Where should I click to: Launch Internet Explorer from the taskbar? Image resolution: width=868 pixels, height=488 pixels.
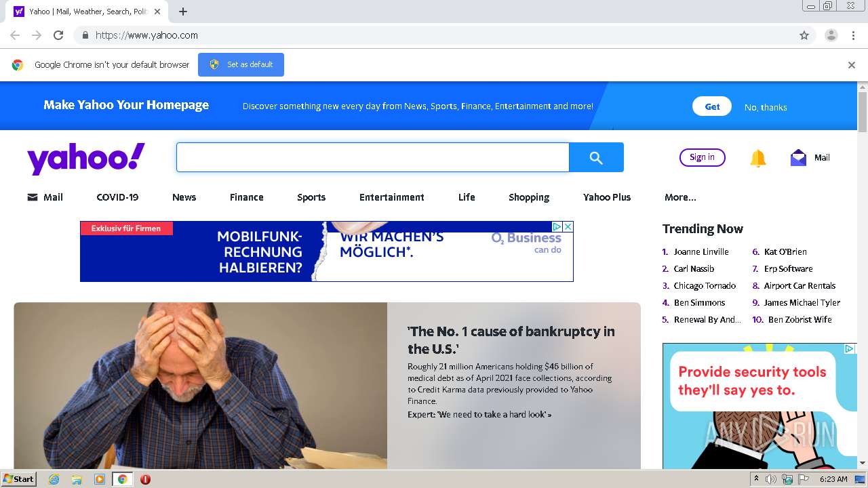pyautogui.click(x=54, y=479)
